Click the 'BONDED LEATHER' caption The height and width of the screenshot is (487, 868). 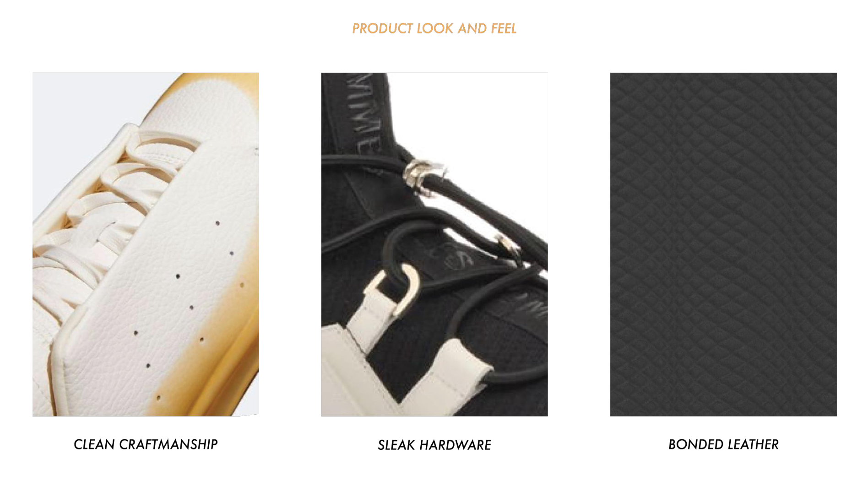pyautogui.click(x=723, y=444)
